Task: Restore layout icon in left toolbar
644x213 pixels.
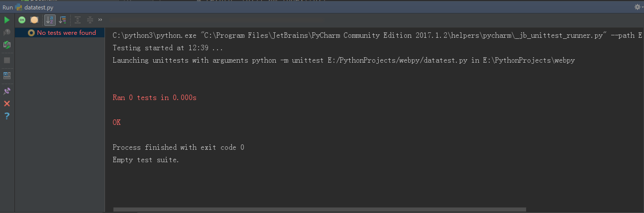Action: click(7, 76)
